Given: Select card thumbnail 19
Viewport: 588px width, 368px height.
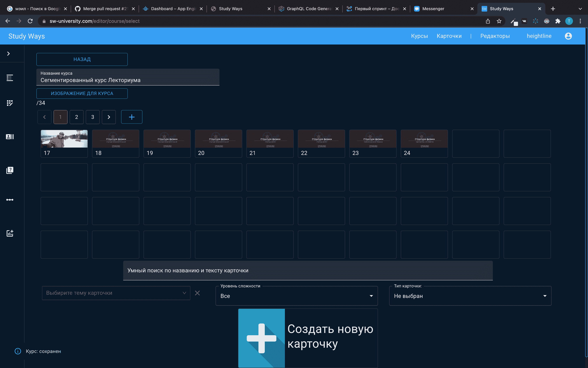Looking at the screenshot, I should pyautogui.click(x=167, y=144).
